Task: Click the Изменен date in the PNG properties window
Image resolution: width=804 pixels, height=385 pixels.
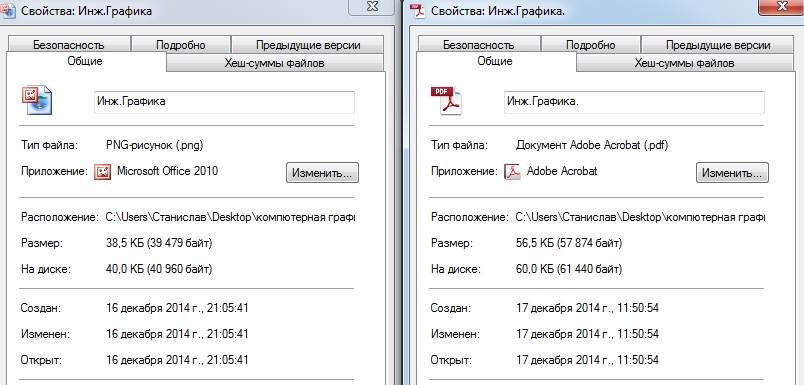Action: point(177,334)
